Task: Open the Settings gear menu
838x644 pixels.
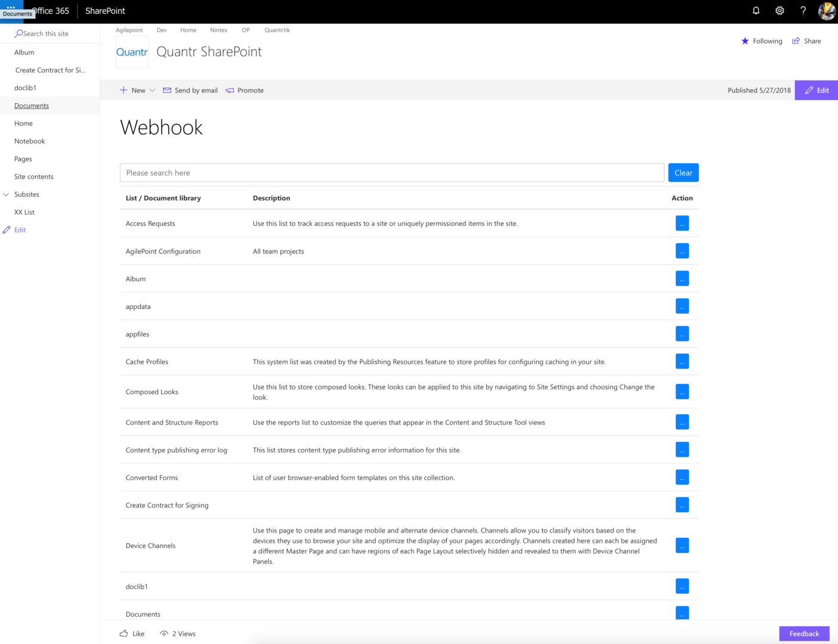Action: click(x=780, y=11)
